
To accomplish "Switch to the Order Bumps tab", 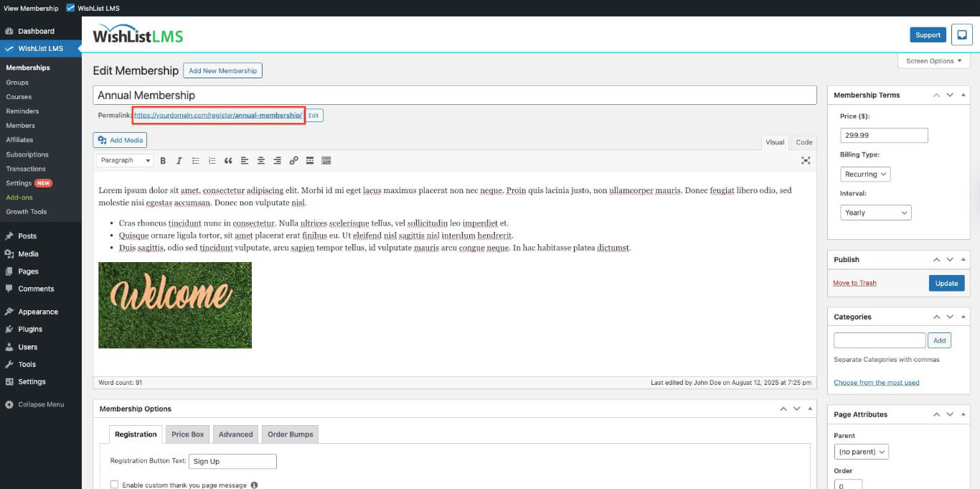I will pos(290,434).
